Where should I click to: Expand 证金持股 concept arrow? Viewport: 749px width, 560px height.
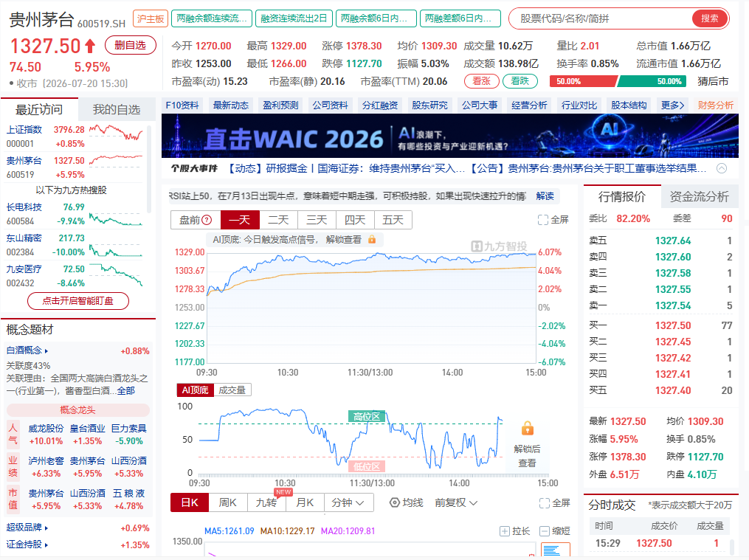(46, 545)
